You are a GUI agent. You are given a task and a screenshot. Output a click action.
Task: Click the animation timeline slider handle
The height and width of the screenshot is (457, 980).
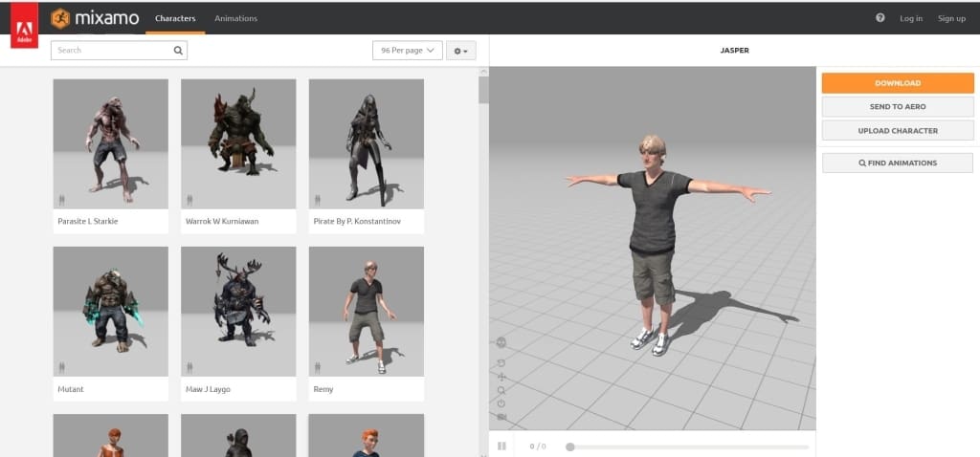(x=570, y=447)
